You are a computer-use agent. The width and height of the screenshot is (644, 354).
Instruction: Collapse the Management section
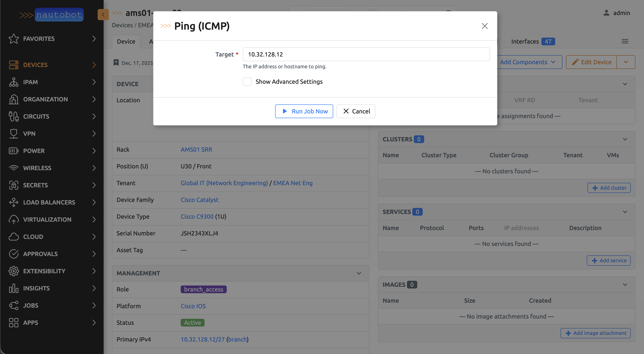pyautogui.click(x=359, y=273)
